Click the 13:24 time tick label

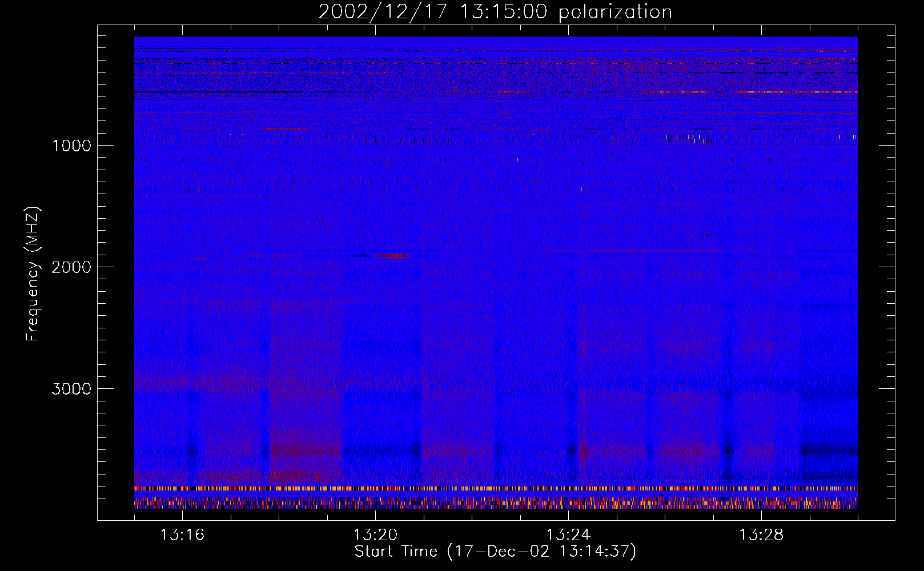point(568,535)
